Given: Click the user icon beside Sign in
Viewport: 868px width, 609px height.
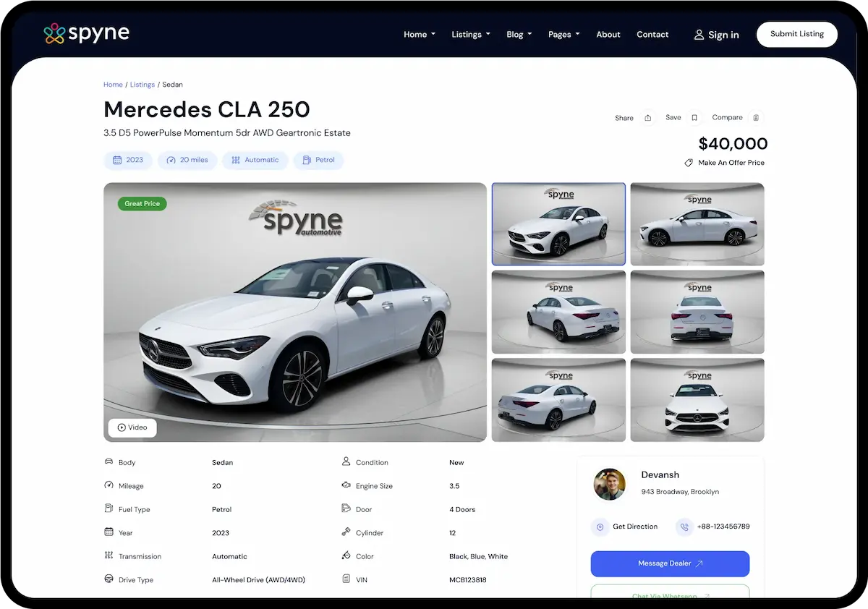Looking at the screenshot, I should (x=699, y=35).
